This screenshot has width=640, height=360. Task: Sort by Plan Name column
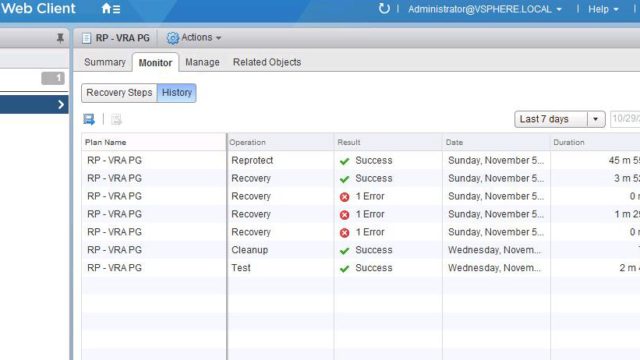click(154, 142)
